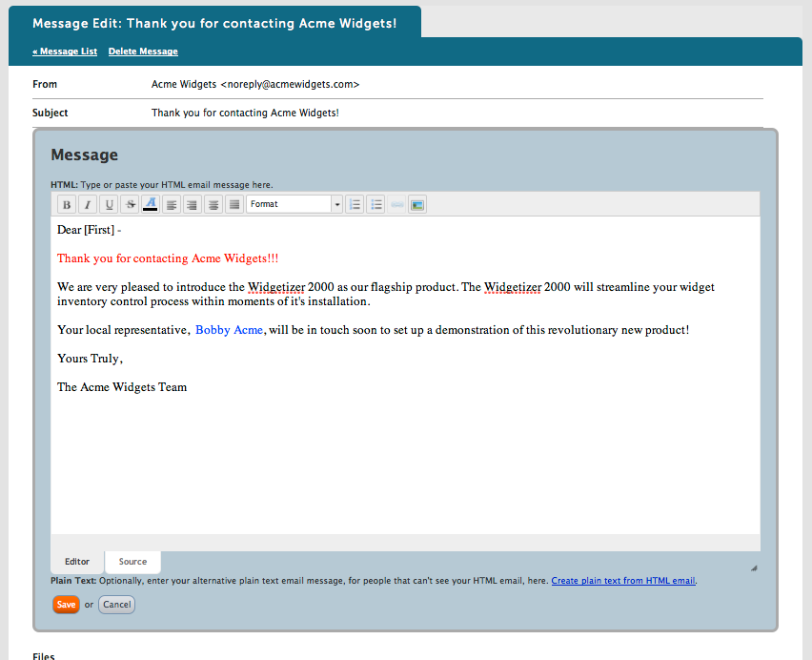Click the blue Bobby Acme text
The image size is (812, 660).
click(229, 330)
